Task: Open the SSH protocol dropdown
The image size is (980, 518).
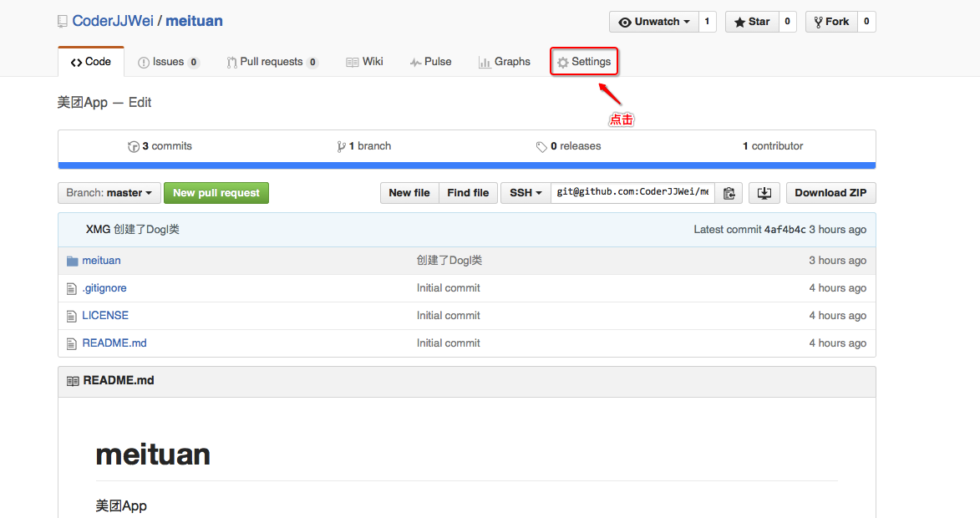Action: point(526,193)
